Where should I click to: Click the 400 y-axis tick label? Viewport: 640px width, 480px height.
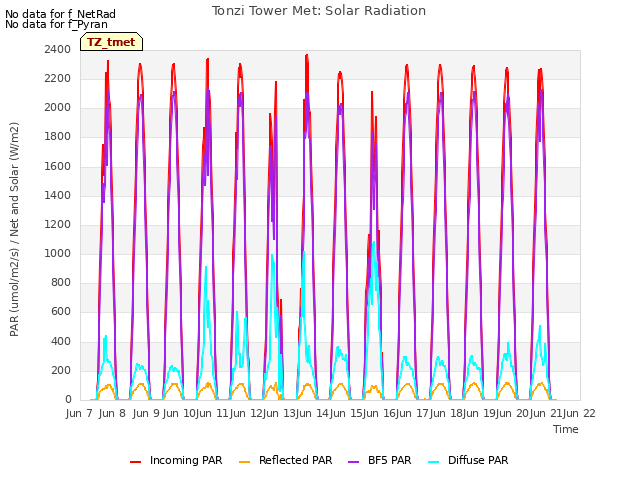pyautogui.click(x=61, y=341)
